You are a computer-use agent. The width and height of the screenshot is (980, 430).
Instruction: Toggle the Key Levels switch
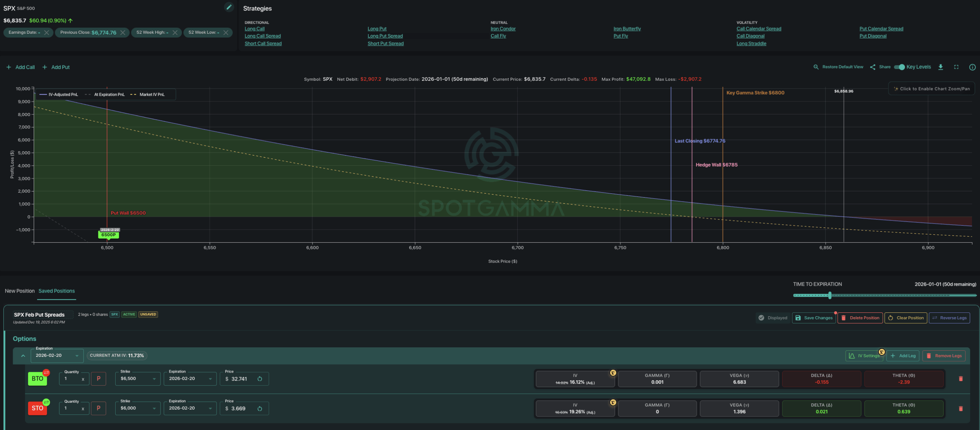point(899,67)
